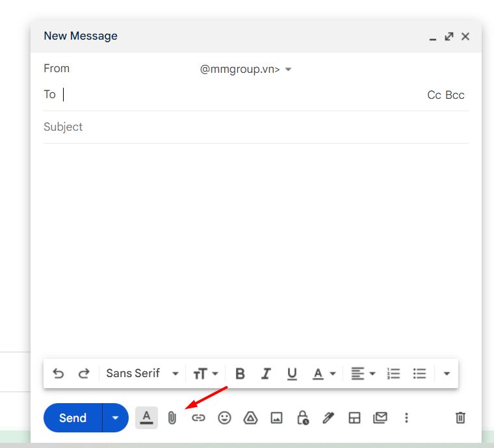Toggle the formatting options button

146,417
